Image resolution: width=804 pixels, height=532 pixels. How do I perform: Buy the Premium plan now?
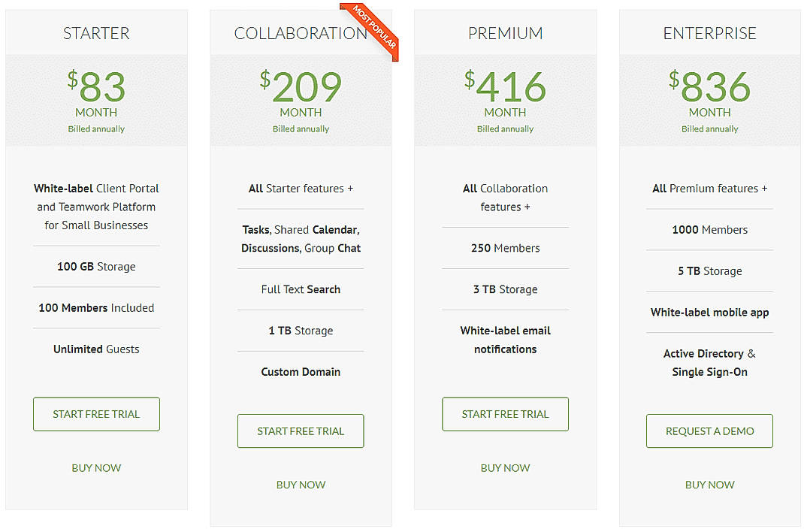tap(505, 467)
